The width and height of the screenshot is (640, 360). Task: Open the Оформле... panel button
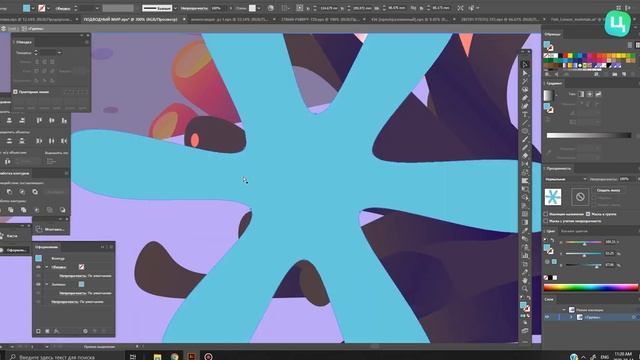[15, 250]
